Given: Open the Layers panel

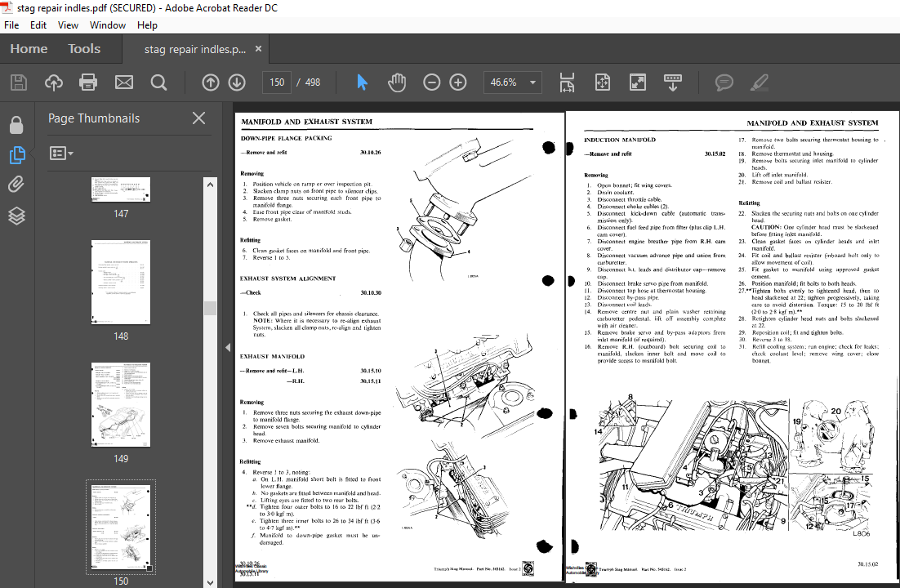Looking at the screenshot, I should (x=16, y=216).
